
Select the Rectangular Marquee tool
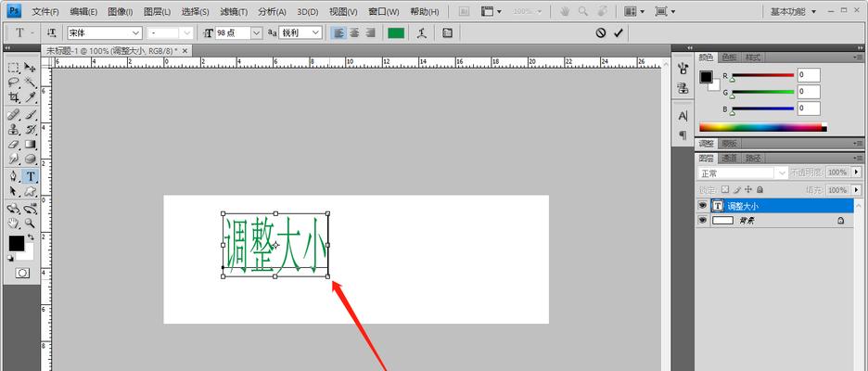click(x=14, y=68)
